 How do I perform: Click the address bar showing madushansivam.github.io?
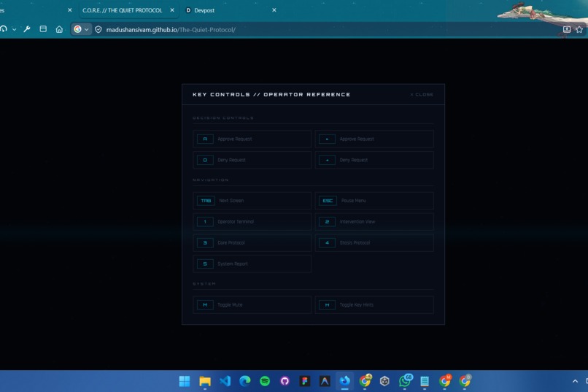(171, 30)
